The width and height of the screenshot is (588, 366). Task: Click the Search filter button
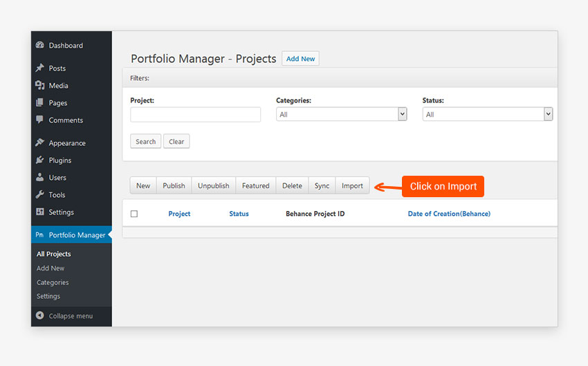tap(145, 142)
